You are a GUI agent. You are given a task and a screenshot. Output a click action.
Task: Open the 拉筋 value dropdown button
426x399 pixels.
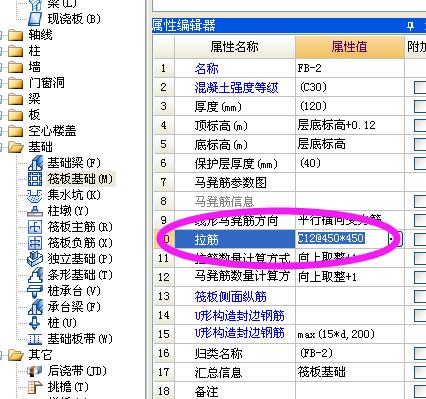click(396, 239)
